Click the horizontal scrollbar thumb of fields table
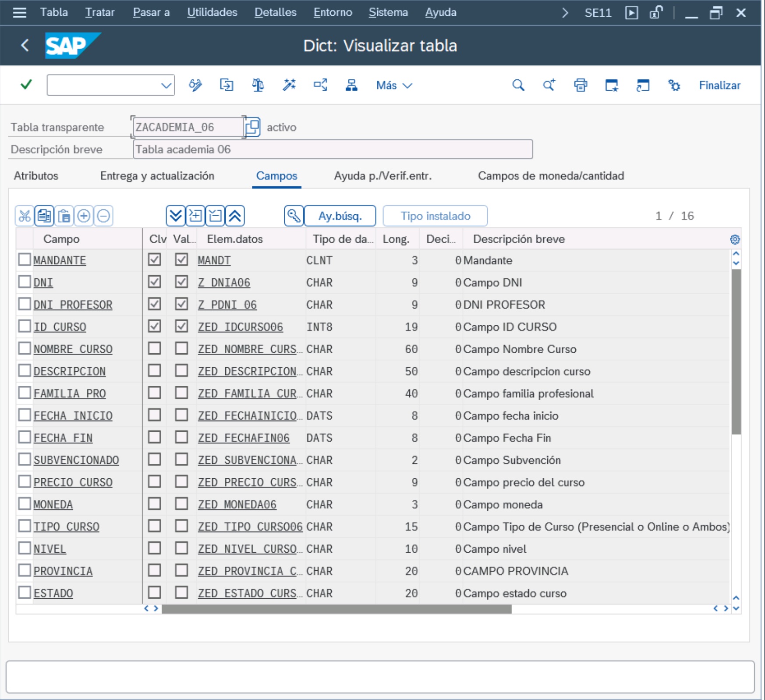 pyautogui.click(x=336, y=608)
